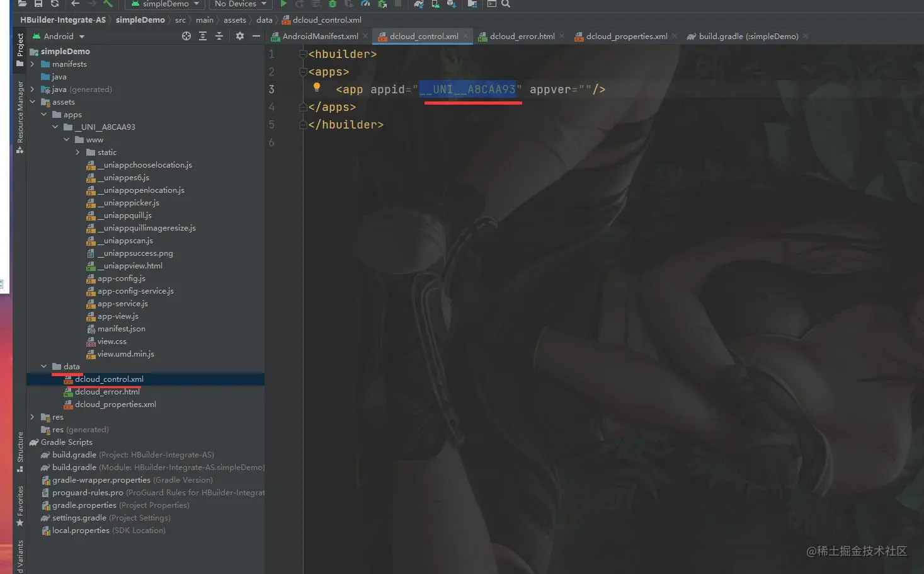Open the profiler gauge icon
The height and width of the screenshot is (574, 924).
pos(365,3)
